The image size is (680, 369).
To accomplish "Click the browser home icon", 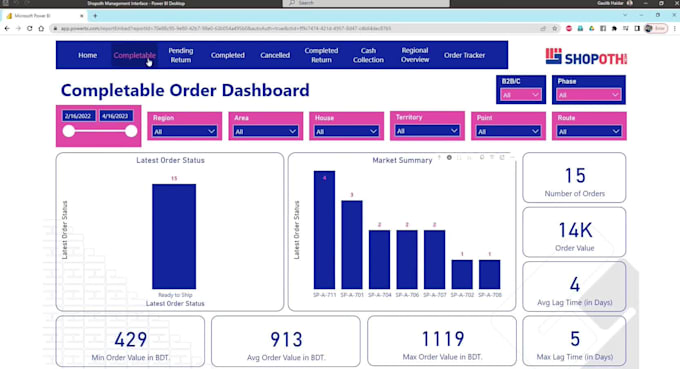I will pos(41,28).
